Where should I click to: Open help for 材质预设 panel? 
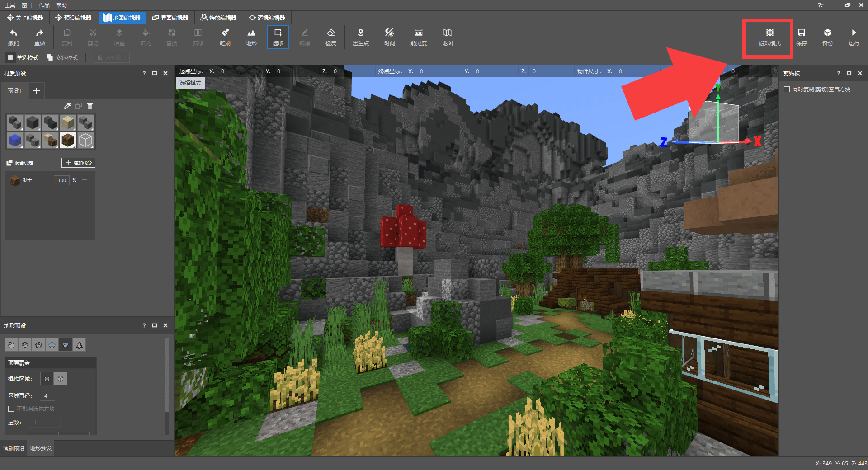144,73
